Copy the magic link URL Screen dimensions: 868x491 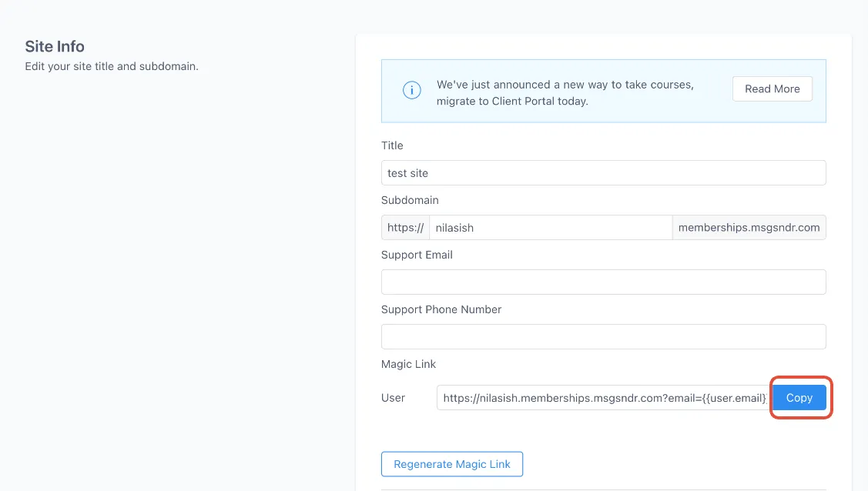click(x=799, y=398)
